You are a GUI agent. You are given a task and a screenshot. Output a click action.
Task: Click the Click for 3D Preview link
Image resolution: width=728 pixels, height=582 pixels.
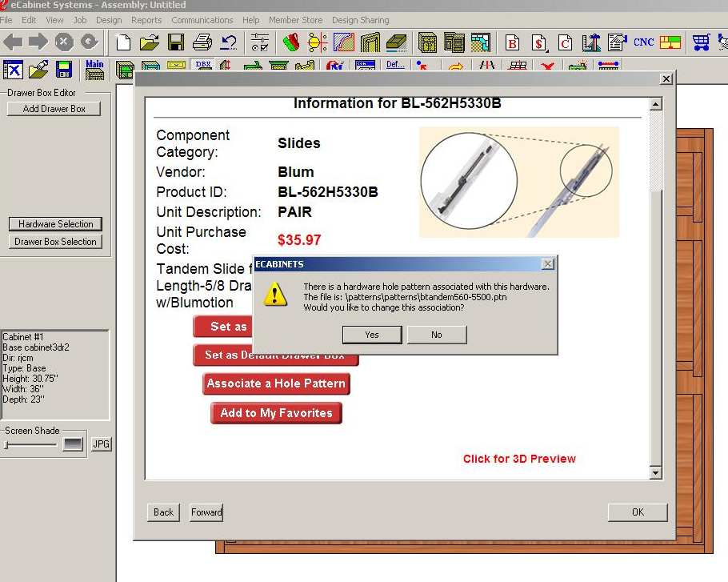(519, 459)
